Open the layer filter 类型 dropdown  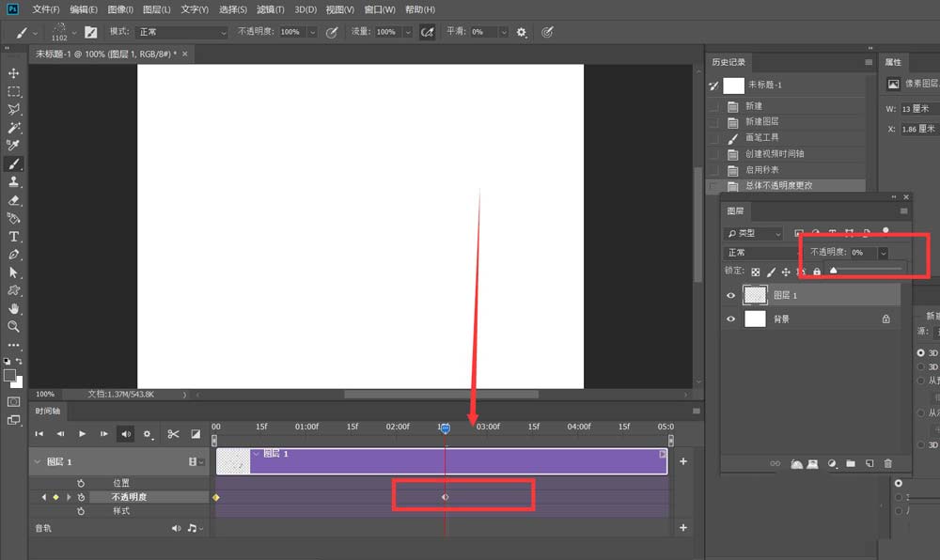pyautogui.click(x=754, y=234)
